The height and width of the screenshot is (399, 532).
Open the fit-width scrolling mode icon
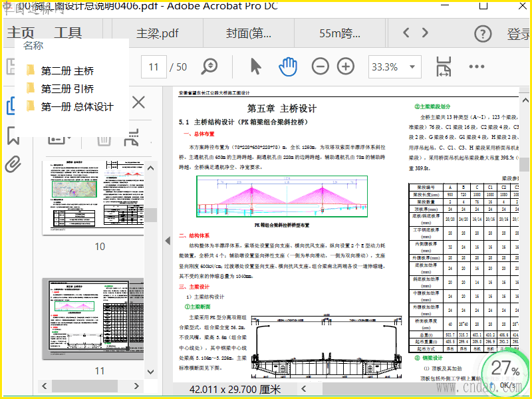point(444,66)
